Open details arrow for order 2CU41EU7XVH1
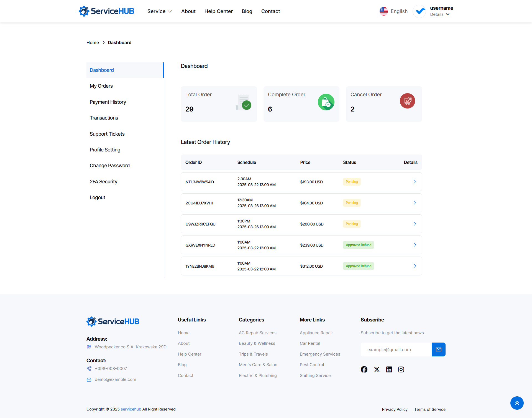The width and height of the screenshot is (532, 418). tap(415, 203)
